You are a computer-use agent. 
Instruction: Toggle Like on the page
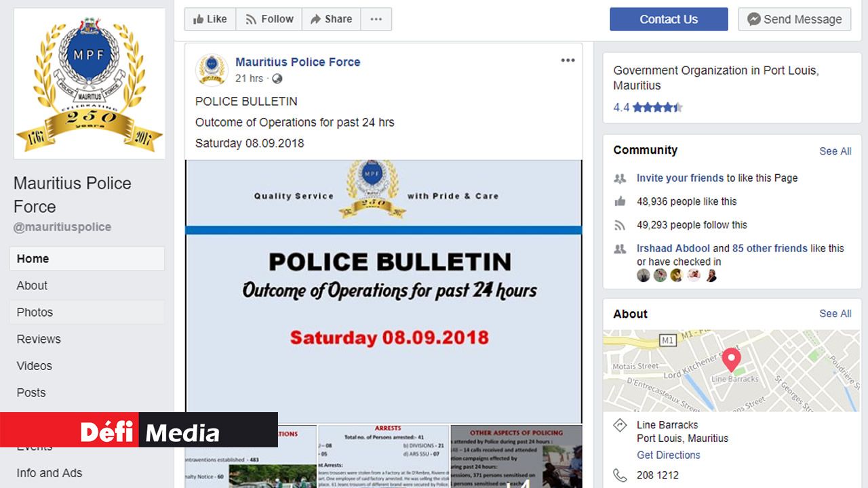210,19
